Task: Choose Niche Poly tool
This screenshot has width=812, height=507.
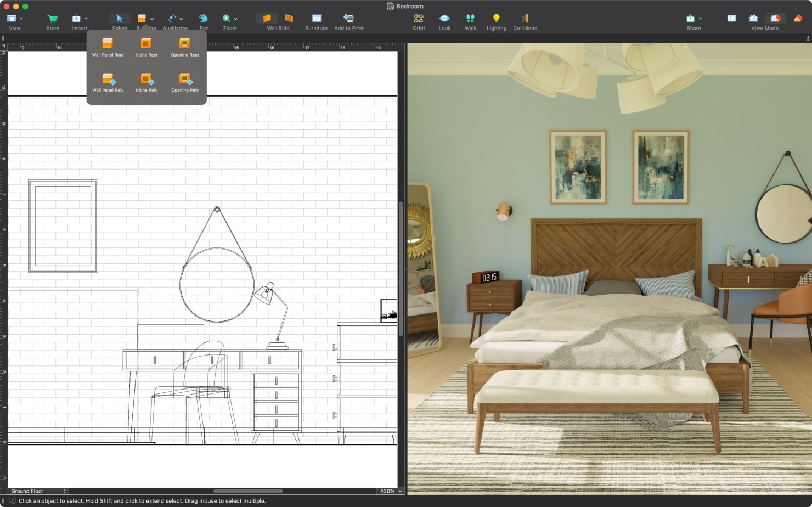Action: (146, 82)
